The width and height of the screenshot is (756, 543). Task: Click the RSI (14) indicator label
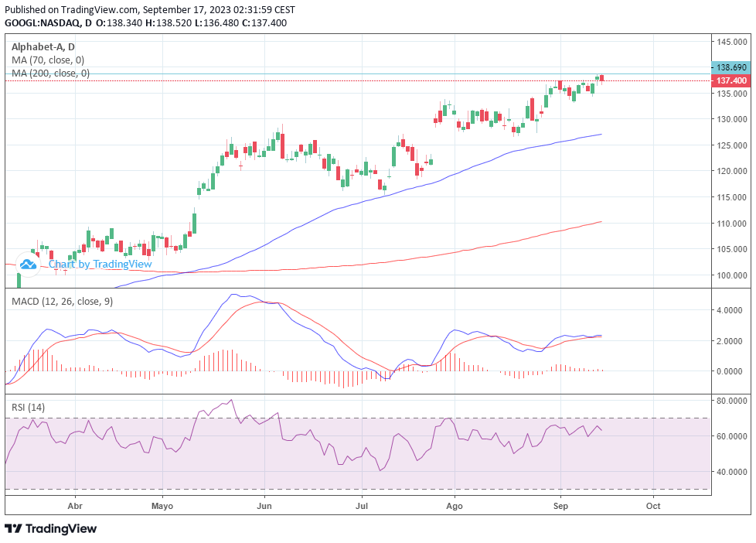(x=28, y=408)
